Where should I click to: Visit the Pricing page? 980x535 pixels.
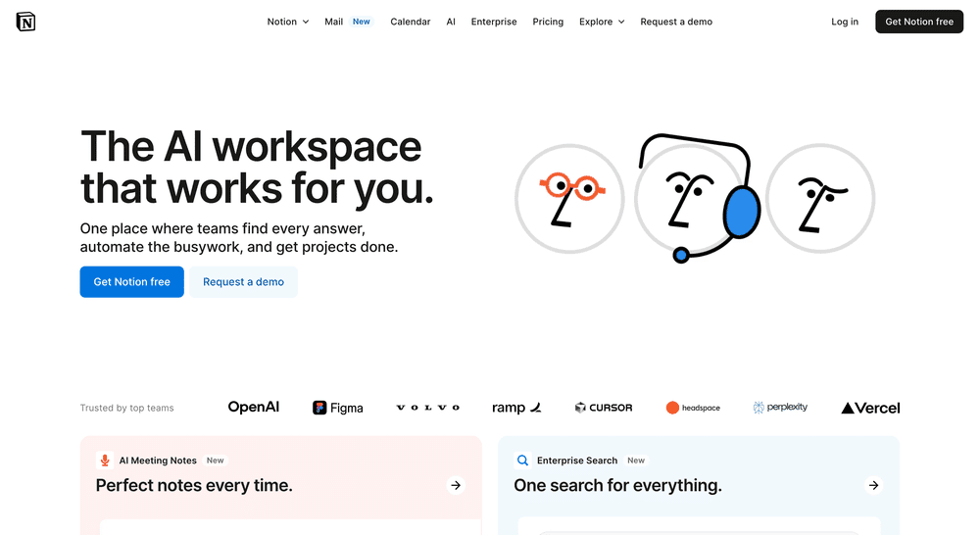(548, 22)
